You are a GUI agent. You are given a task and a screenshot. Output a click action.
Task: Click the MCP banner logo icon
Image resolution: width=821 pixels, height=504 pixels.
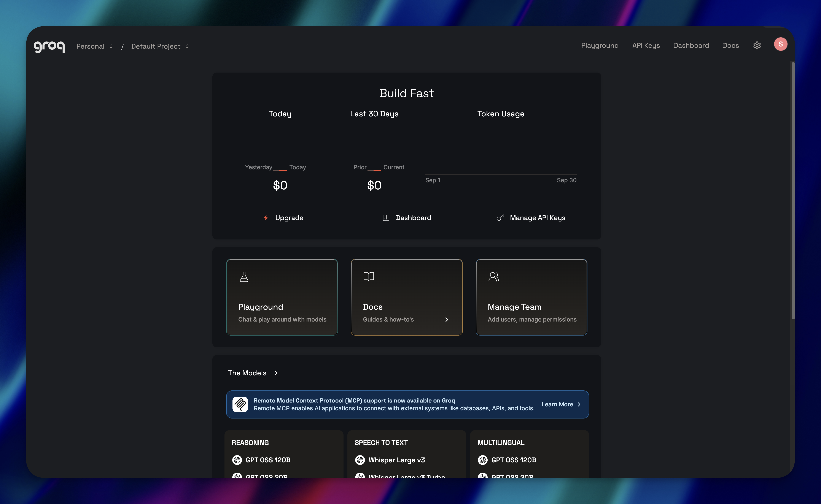(240, 404)
